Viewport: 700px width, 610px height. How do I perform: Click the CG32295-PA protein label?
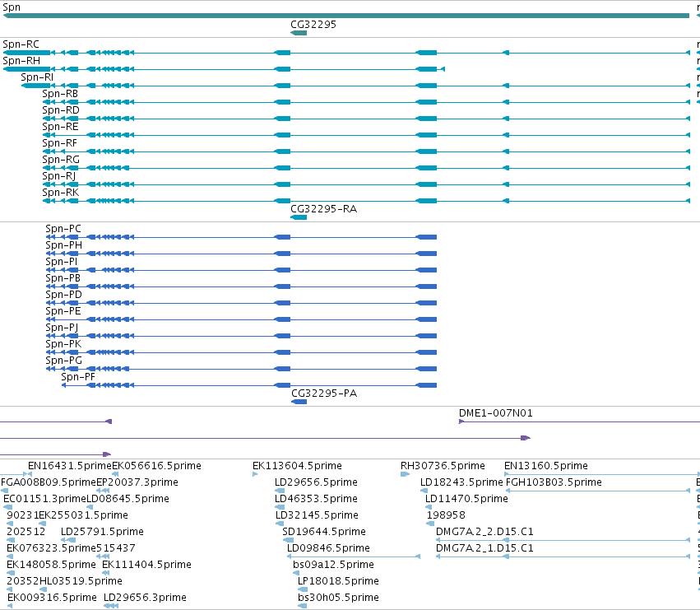tap(324, 393)
